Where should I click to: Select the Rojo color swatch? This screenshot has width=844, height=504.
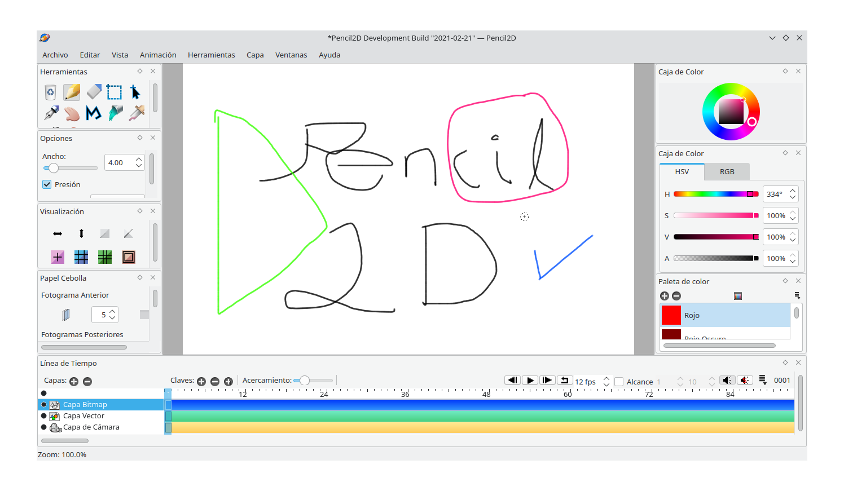671,315
